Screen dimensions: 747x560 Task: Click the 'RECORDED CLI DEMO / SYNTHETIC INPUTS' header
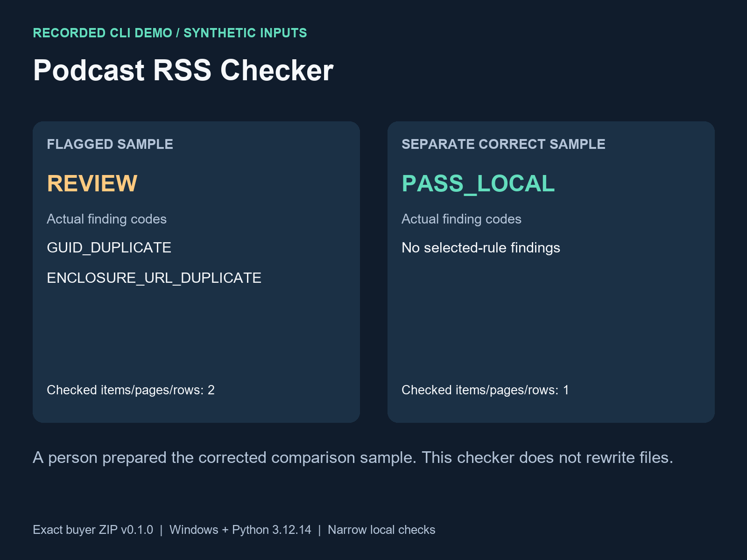tap(170, 33)
